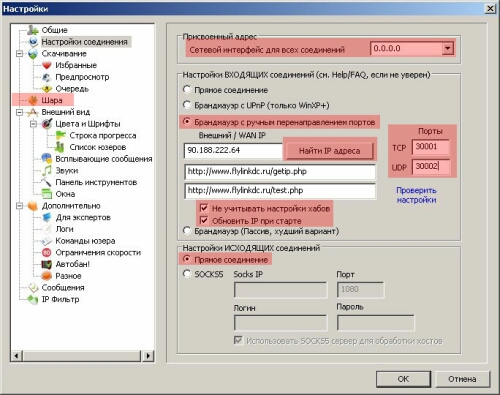
Task: Collapse the Цвета и Шрифты tree node
Action: click(33, 124)
